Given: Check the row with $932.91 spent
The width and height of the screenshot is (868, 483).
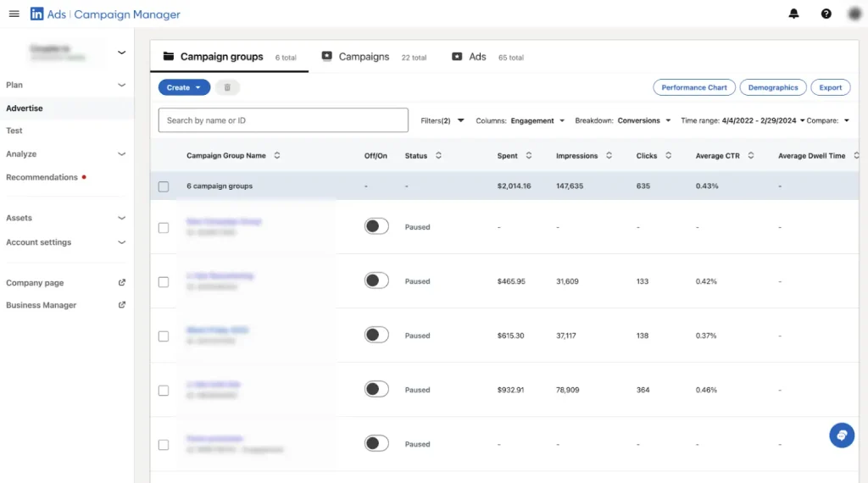Looking at the screenshot, I should [164, 390].
